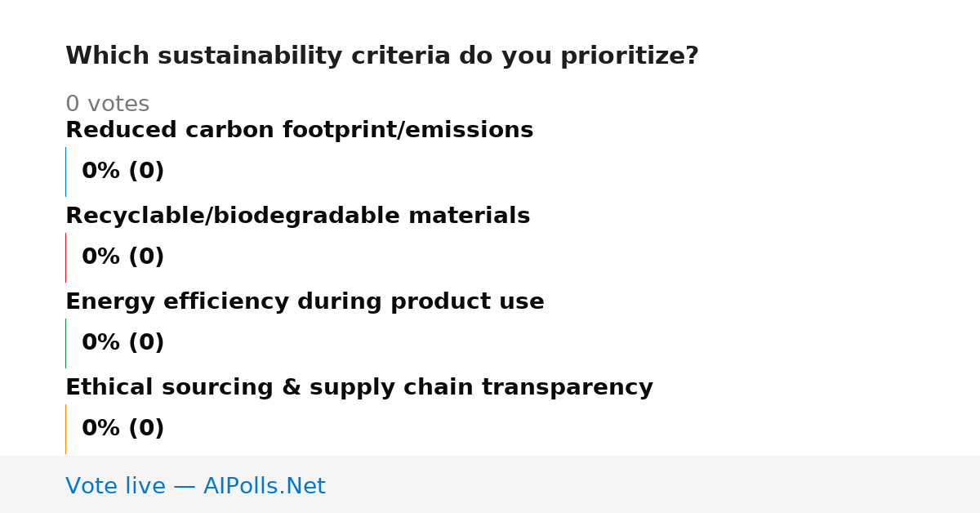
Task: Click 0% (0) result under recyclable materials
Action: coord(122,257)
